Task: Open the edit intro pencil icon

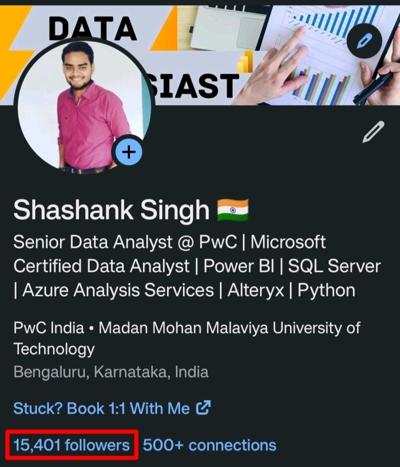Action: click(x=373, y=132)
